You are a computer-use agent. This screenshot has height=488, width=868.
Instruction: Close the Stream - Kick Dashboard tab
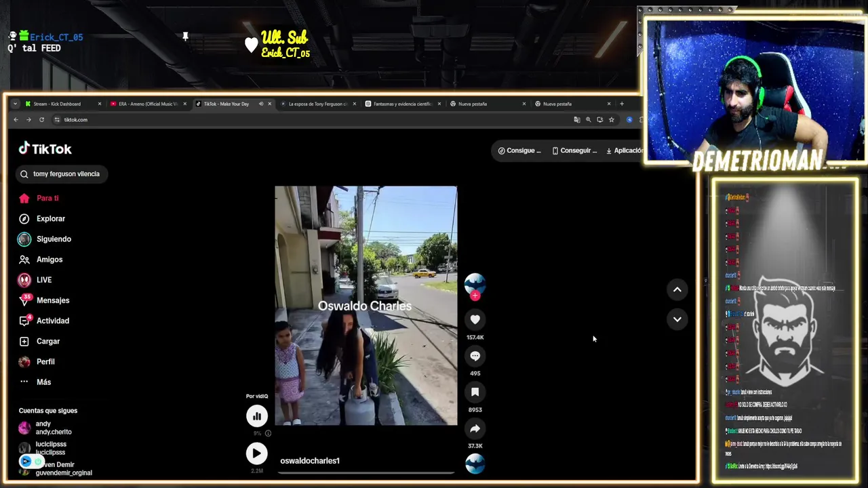coord(99,104)
